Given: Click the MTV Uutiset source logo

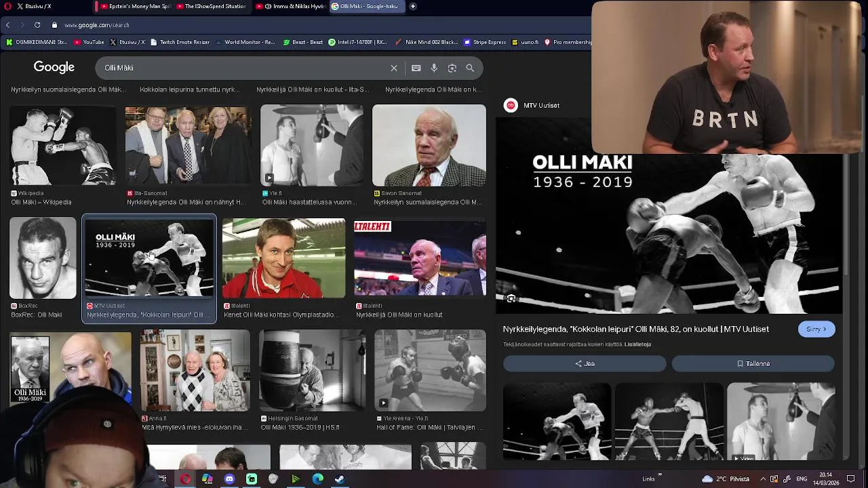Looking at the screenshot, I should pyautogui.click(x=511, y=105).
